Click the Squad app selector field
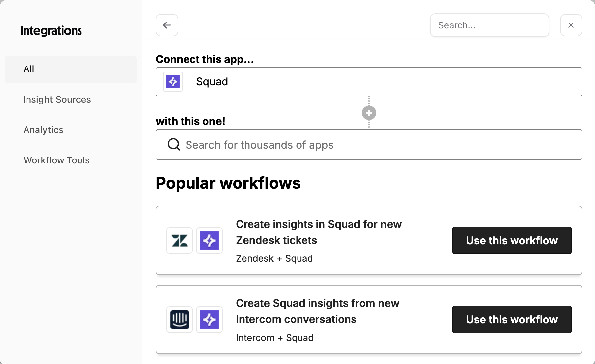This screenshot has height=364, width=595. click(x=369, y=82)
